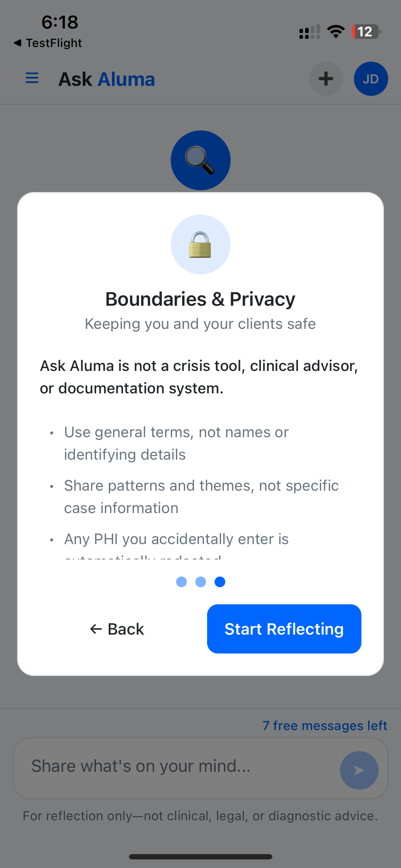Open the hamburger menu
The height and width of the screenshot is (868, 401).
click(x=32, y=78)
